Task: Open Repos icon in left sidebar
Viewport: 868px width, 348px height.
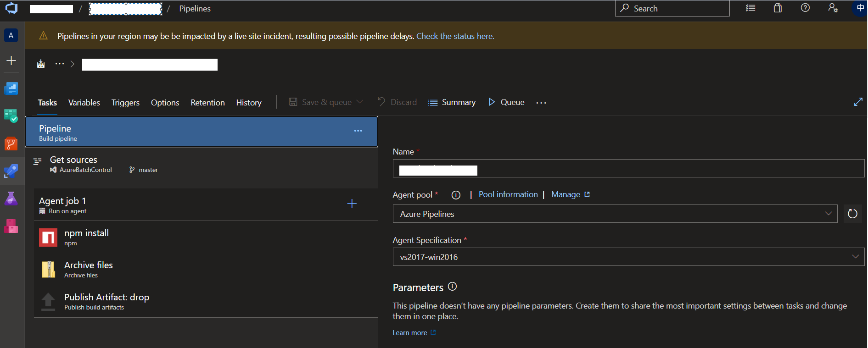Action: 11,144
